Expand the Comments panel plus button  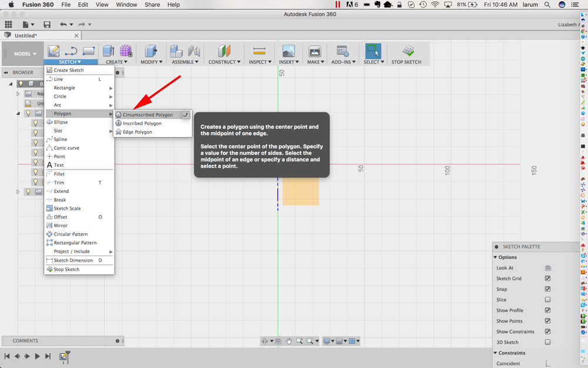(x=118, y=341)
